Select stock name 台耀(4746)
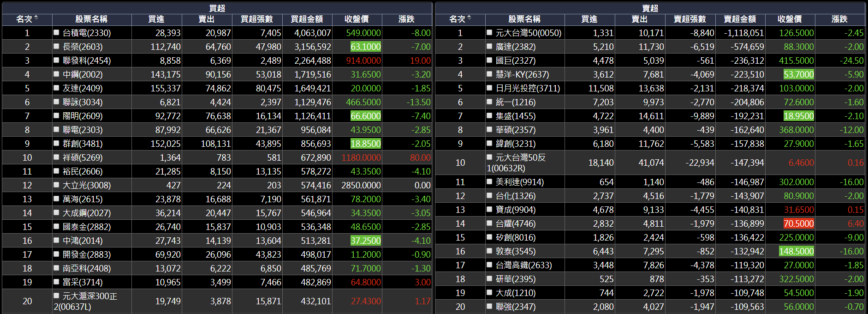The height and width of the screenshot is (314, 868). click(516, 223)
